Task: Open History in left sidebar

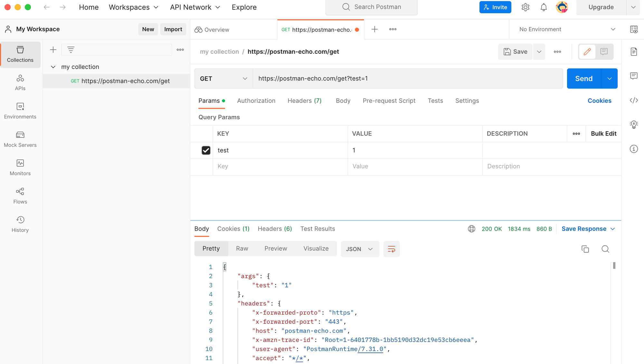Action: click(20, 224)
